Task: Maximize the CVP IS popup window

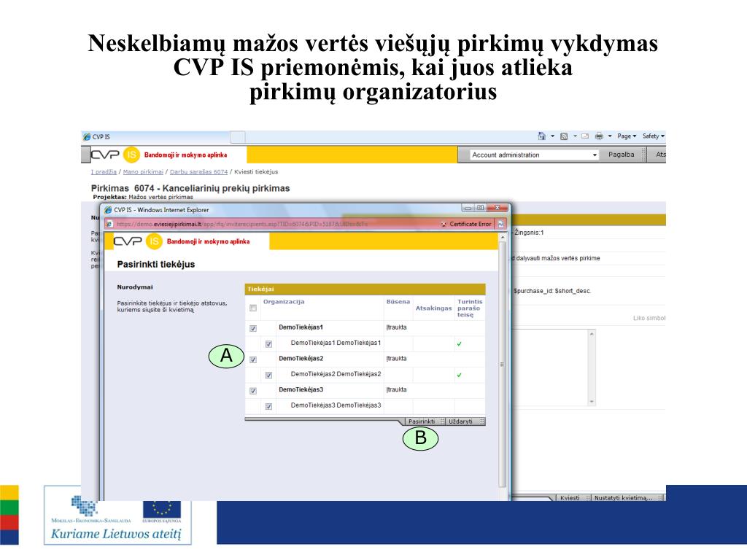Action: (x=480, y=208)
